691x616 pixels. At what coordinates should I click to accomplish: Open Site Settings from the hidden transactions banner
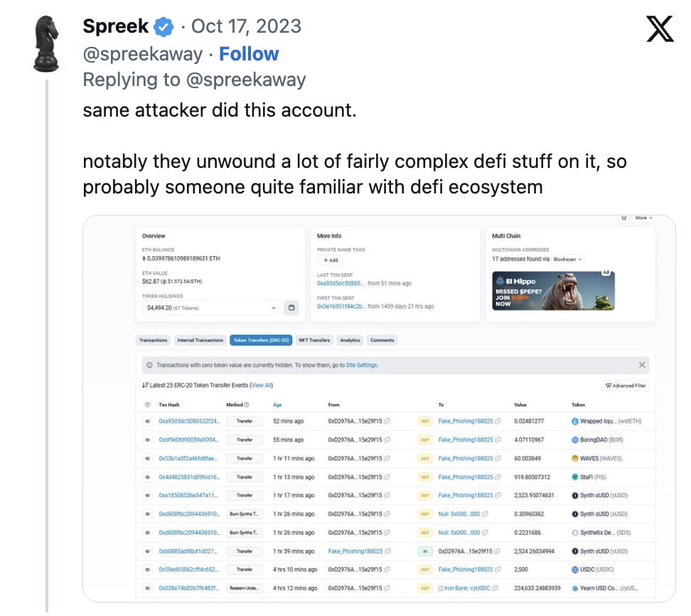(362, 364)
